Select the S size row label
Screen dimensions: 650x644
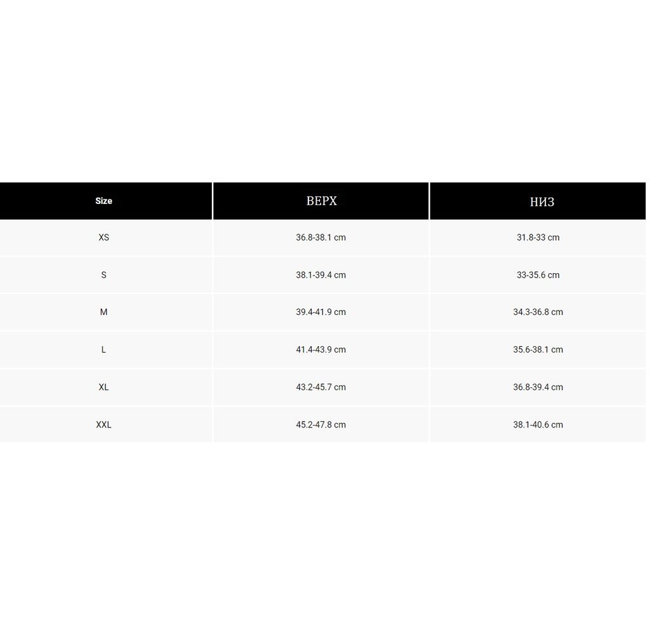coord(103,275)
